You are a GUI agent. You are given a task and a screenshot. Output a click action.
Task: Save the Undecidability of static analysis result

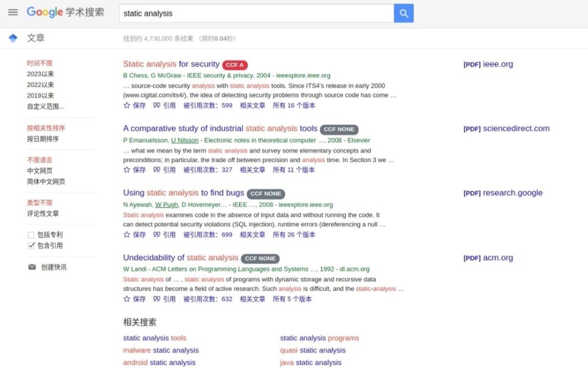(x=135, y=299)
